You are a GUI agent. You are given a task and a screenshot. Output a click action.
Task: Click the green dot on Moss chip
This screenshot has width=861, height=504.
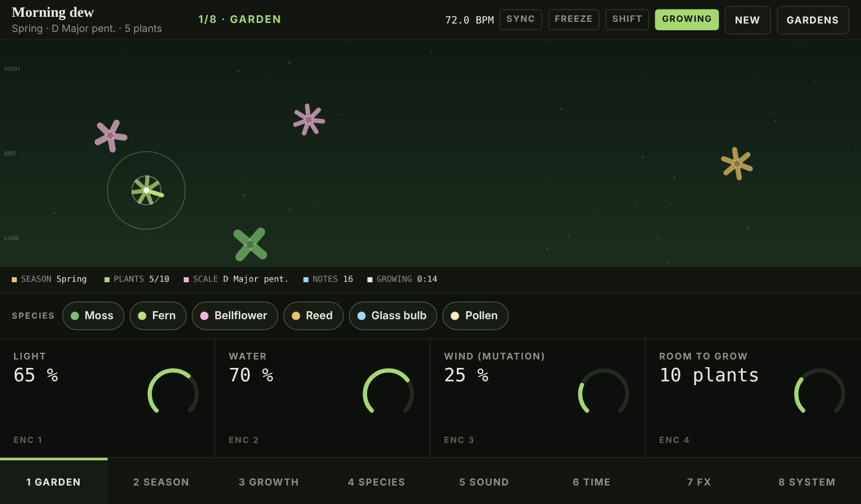(x=75, y=316)
